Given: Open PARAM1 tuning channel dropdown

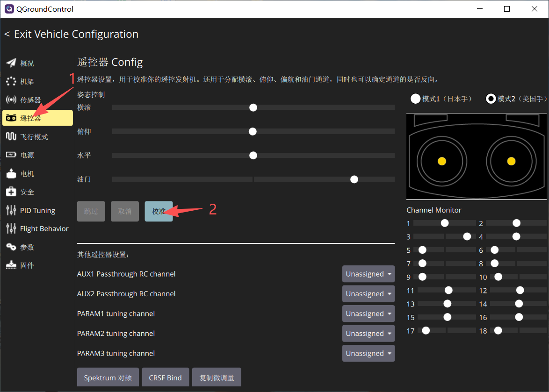Looking at the screenshot, I should (368, 314).
